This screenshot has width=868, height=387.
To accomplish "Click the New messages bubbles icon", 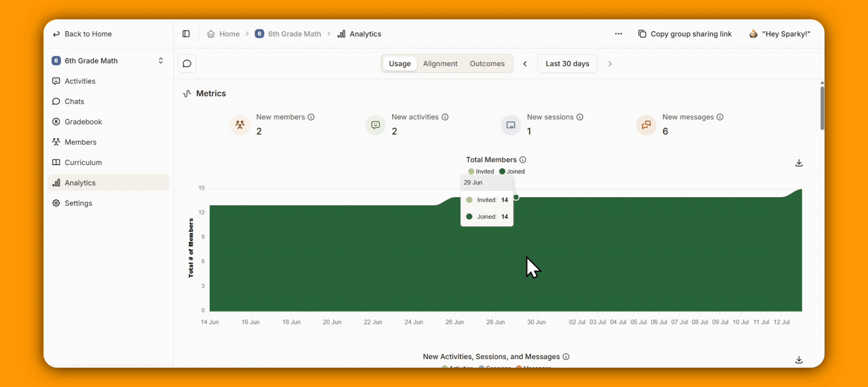I will [x=646, y=125].
